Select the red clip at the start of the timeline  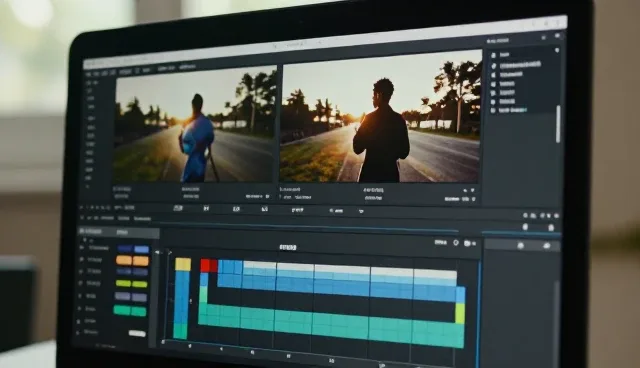pyautogui.click(x=209, y=266)
